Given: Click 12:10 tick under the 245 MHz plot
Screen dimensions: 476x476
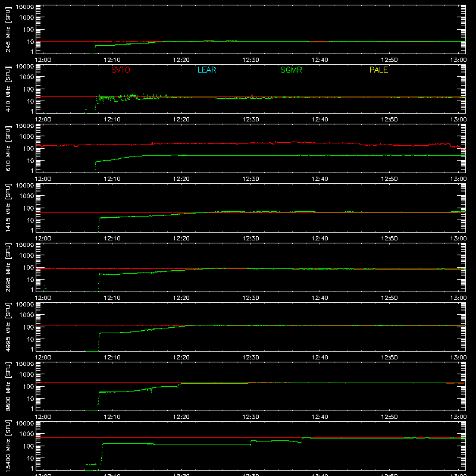Looking at the screenshot, I should [x=112, y=60].
